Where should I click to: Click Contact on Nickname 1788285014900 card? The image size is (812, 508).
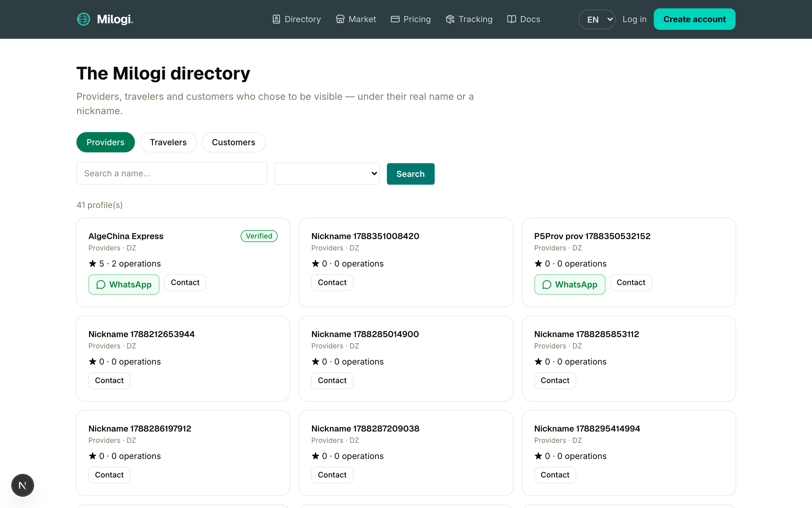[332, 381]
